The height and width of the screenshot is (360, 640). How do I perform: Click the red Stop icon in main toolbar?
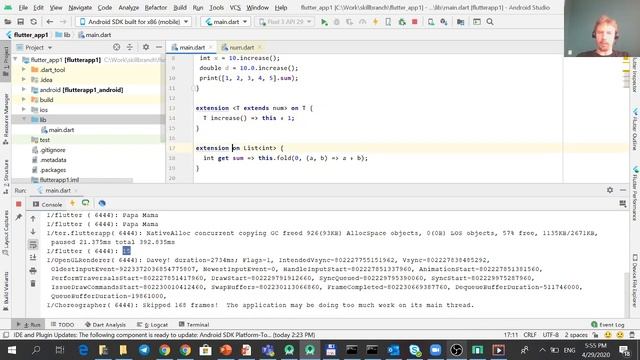pos(415,22)
